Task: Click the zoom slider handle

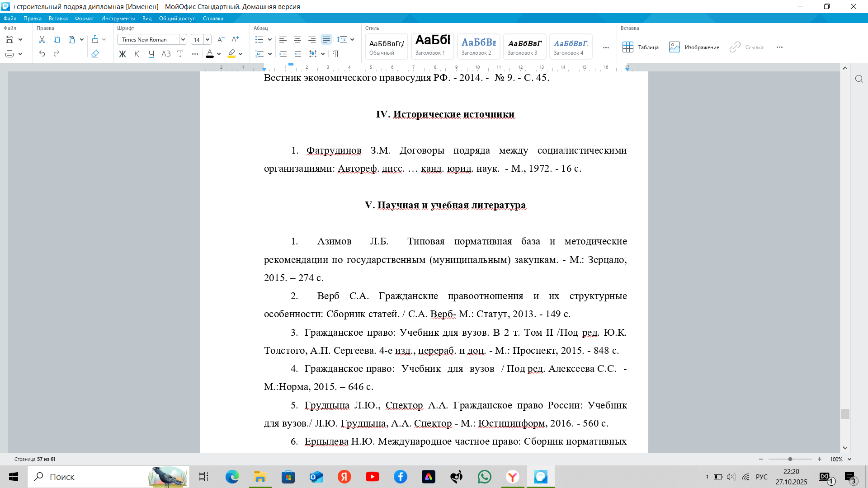Action: point(790,459)
